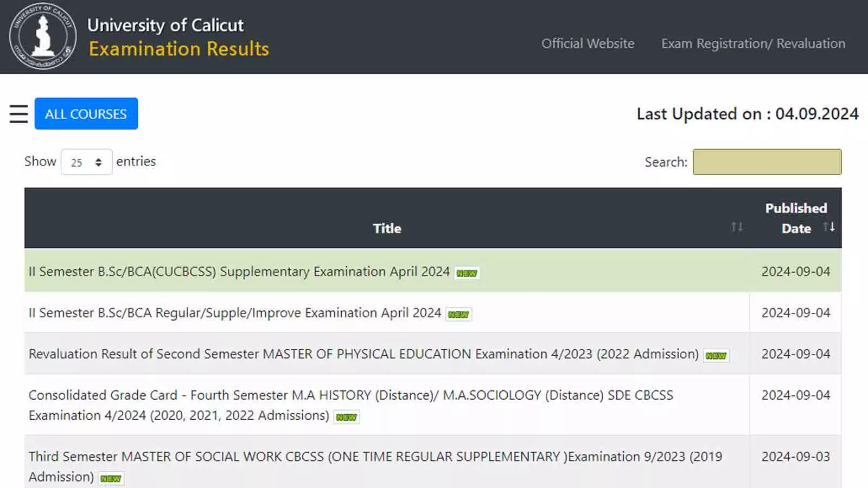Click Published Date sort arrows icon

tap(828, 227)
